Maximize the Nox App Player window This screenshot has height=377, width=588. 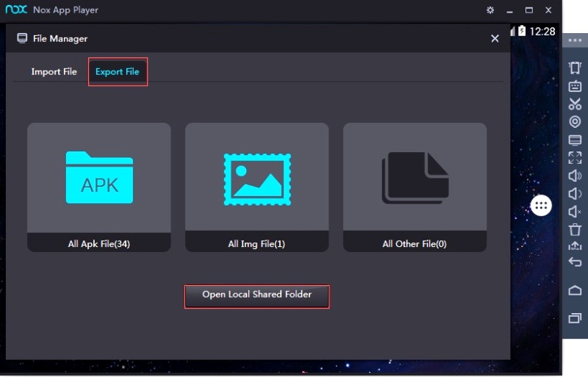(528, 10)
